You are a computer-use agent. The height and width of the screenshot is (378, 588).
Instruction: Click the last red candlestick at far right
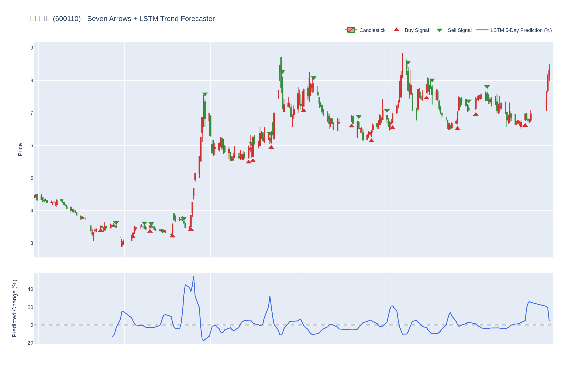[x=549, y=72]
